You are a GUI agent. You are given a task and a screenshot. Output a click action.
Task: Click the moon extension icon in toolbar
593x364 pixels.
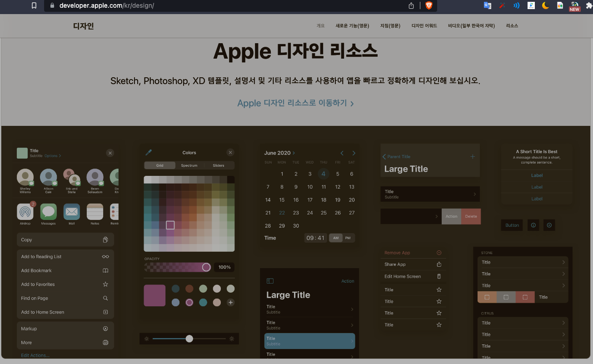545,5
